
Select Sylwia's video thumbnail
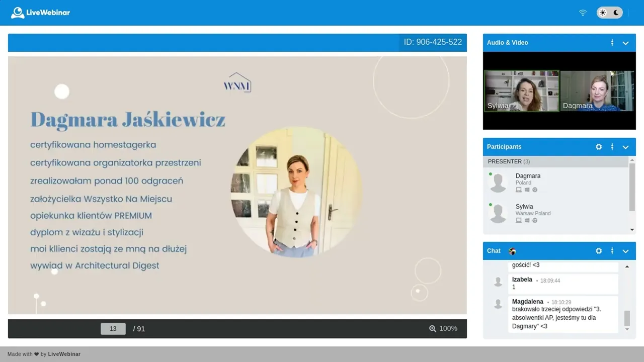tap(522, 90)
